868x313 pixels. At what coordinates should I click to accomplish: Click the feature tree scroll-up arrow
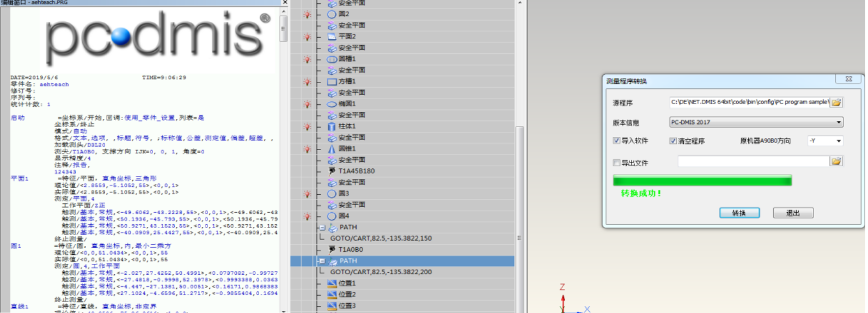[x=519, y=3]
